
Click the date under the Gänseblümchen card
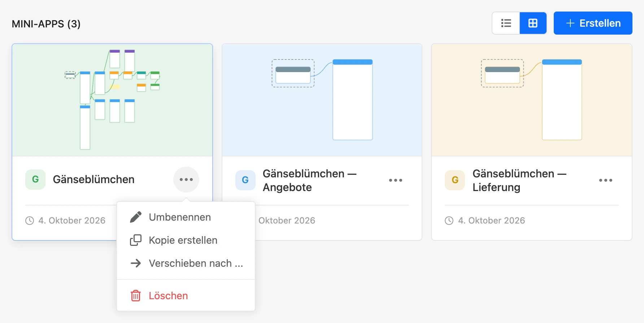click(x=72, y=221)
